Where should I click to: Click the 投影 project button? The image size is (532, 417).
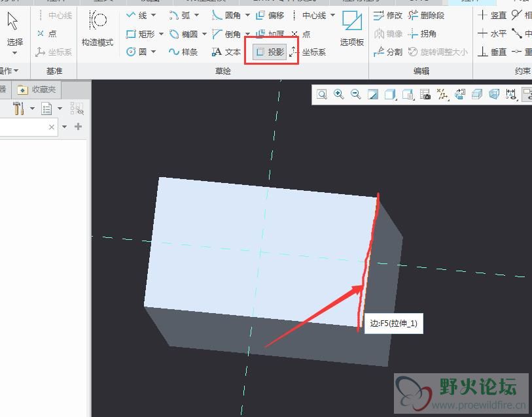coord(270,52)
